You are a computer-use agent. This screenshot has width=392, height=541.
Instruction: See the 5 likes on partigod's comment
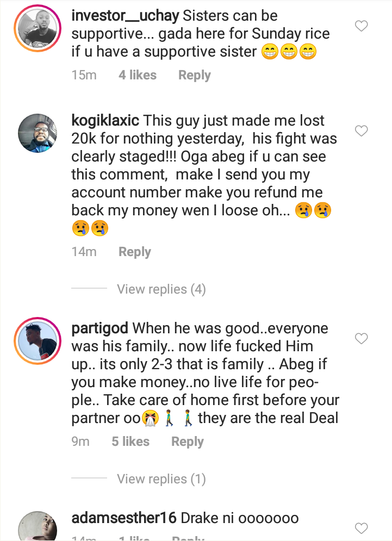click(x=130, y=441)
